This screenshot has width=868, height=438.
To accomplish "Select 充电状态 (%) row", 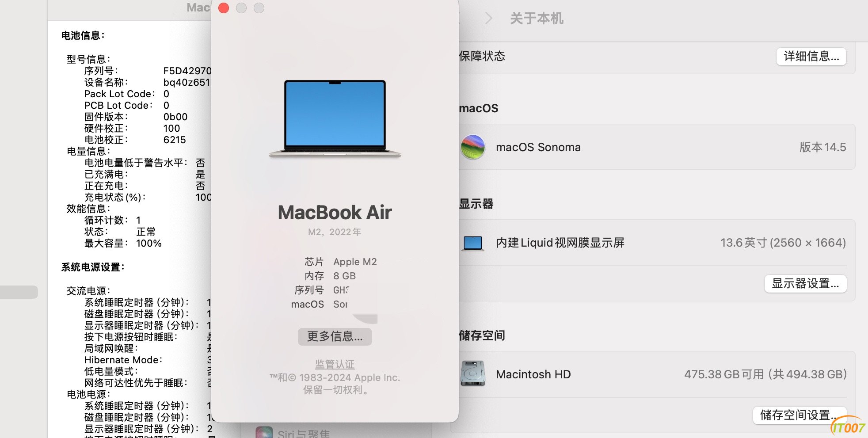I will pos(148,197).
